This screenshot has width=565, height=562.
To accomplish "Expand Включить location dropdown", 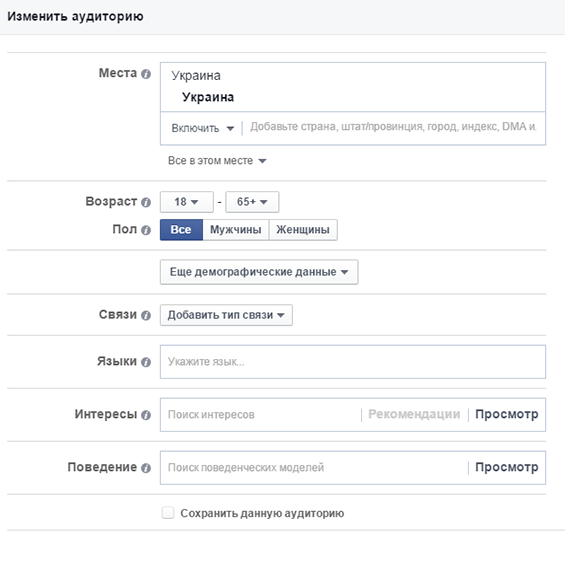I will point(203,128).
